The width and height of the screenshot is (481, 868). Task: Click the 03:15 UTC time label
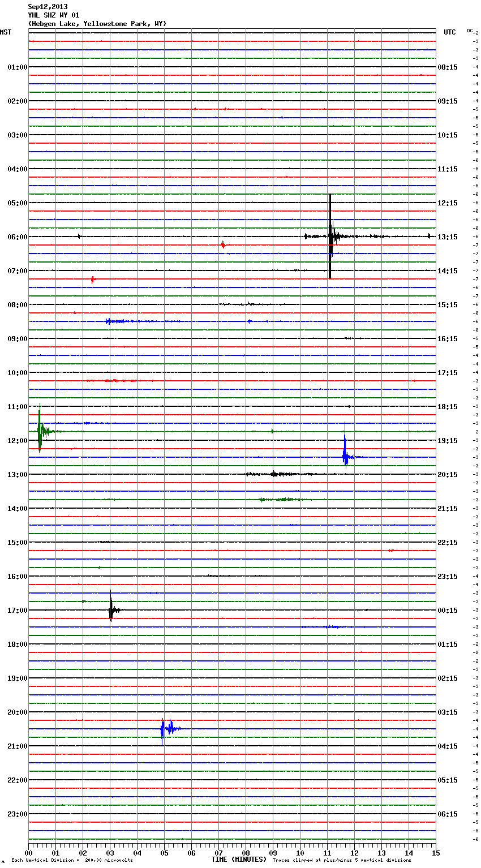point(448,712)
